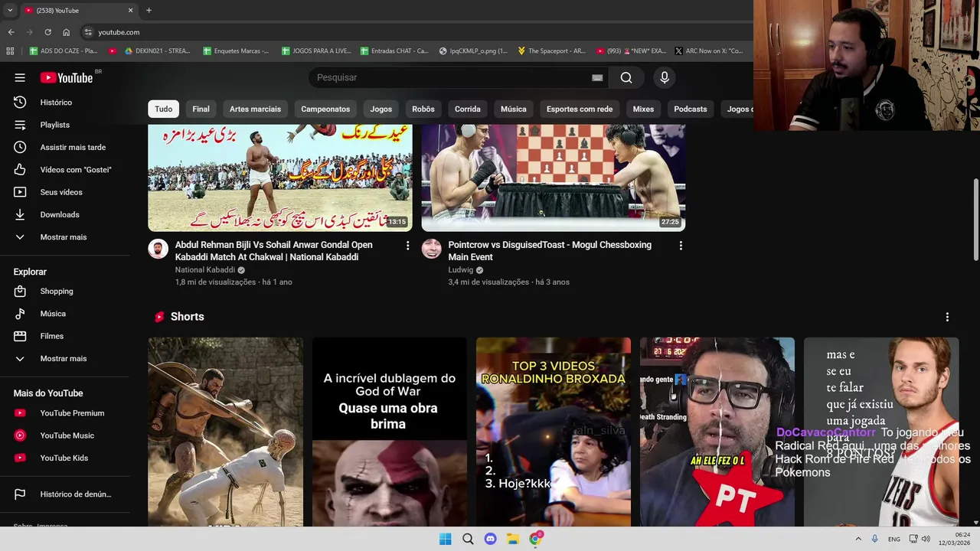Screen dimensions: 980x551
Task: Open the tab search dropdown arrow
Action: click(x=10, y=10)
